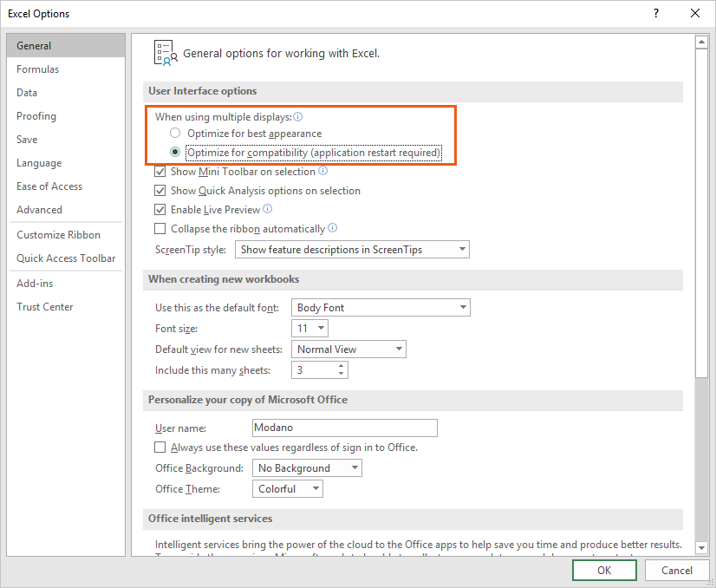
Task: Open the ScreenTip style dropdown
Action: tap(352, 250)
